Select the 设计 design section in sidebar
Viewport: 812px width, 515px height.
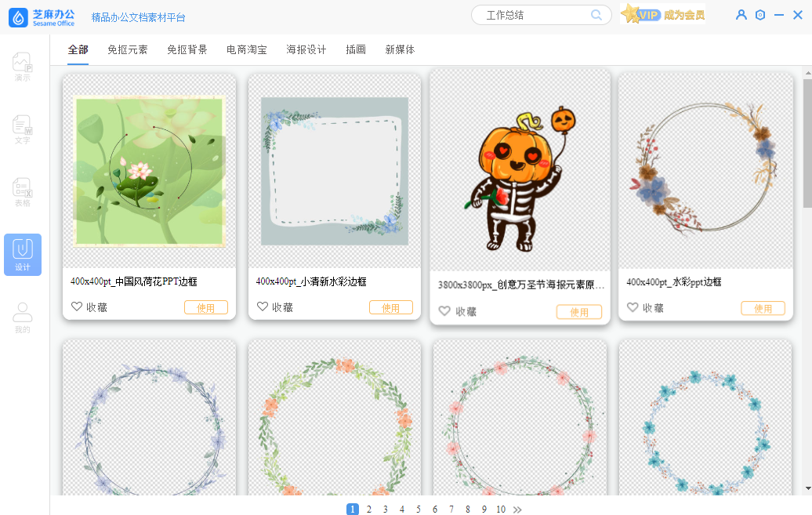[x=22, y=255]
